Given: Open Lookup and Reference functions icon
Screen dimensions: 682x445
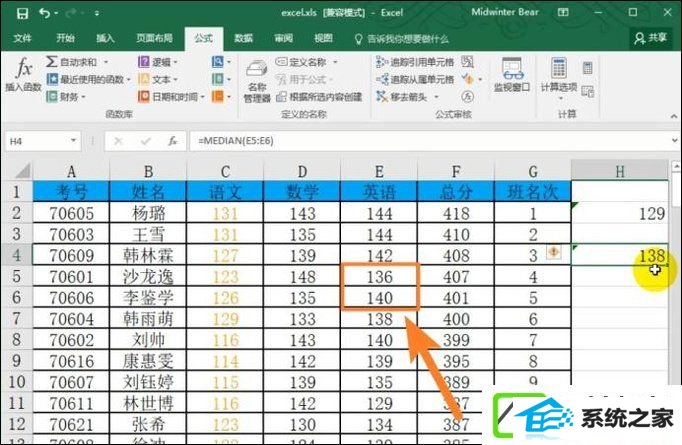Looking at the screenshot, I should (217, 62).
